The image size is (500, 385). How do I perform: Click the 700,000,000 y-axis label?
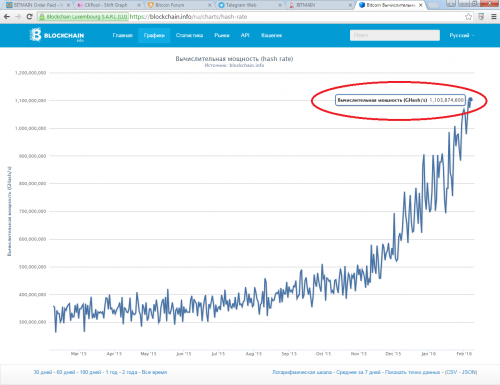32,211
